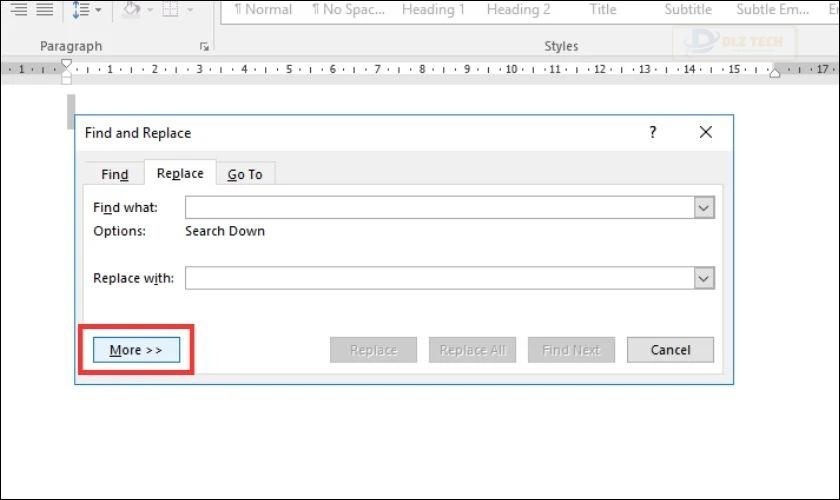Expand the Replace with history dropdown
840x500 pixels.
coord(704,278)
